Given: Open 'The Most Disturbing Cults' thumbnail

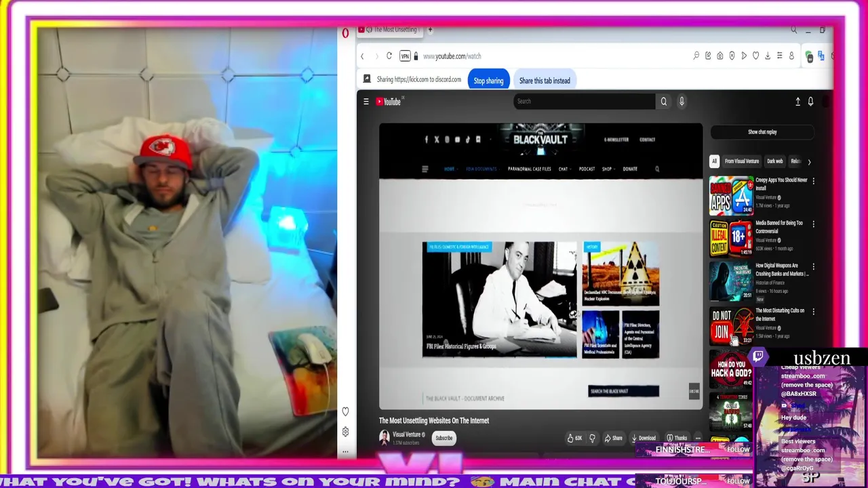Looking at the screenshot, I should pos(731,326).
